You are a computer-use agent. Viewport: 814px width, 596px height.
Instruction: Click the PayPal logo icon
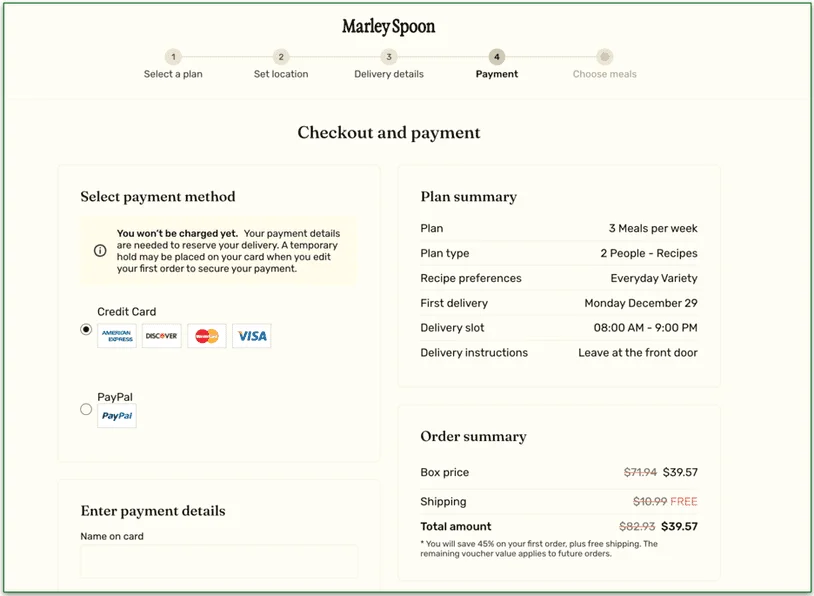pyautogui.click(x=116, y=415)
